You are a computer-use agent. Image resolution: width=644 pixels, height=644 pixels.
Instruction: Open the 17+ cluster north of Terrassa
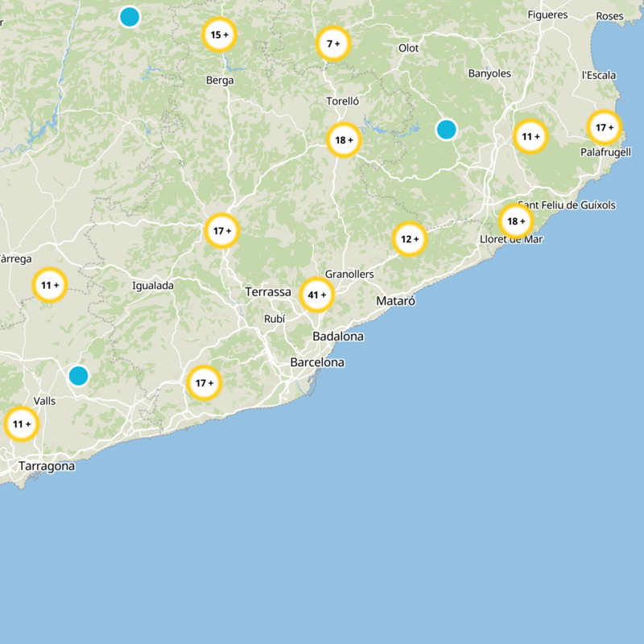click(x=222, y=231)
